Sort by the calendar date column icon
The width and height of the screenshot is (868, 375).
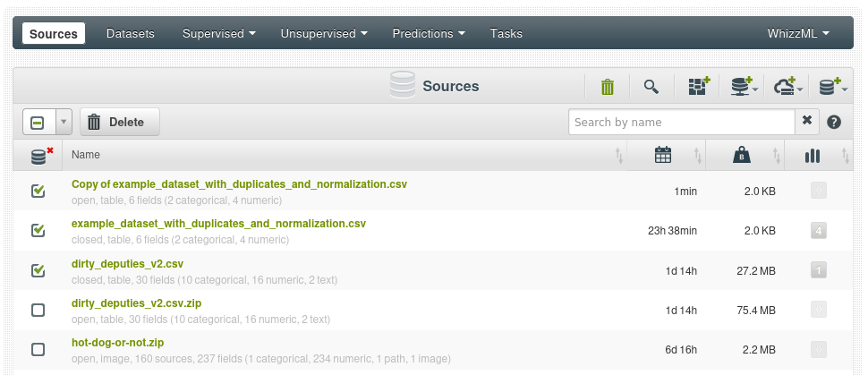coord(663,156)
